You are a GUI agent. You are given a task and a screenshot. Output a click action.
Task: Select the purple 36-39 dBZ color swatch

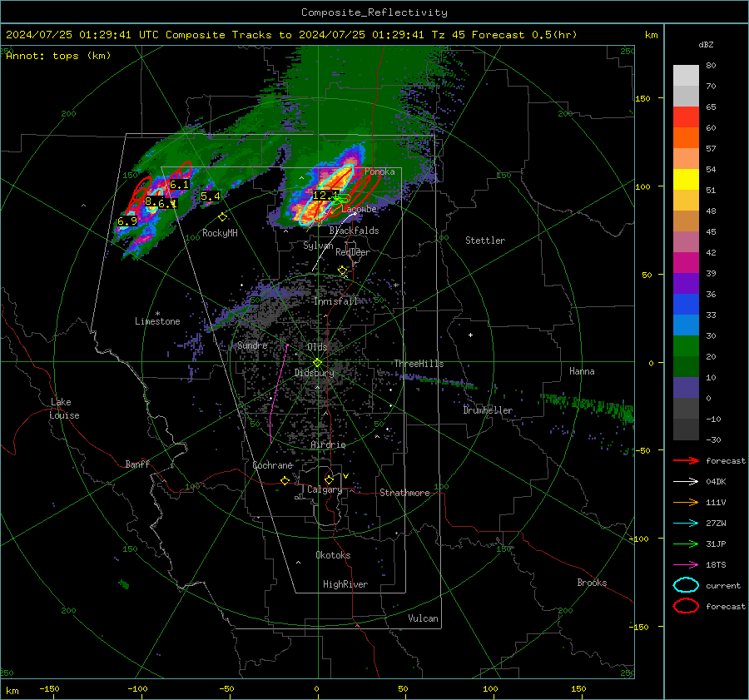tap(686, 284)
